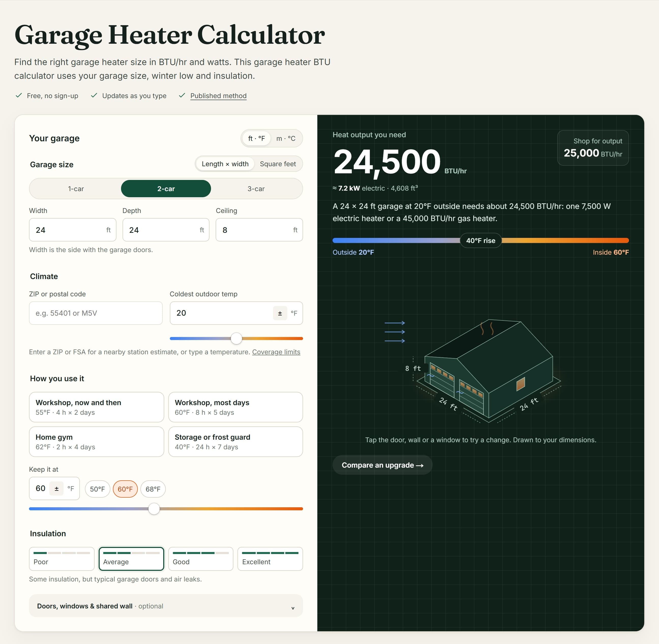Viewport: 659px width, 644px height.
Task: Select Excellent insulation level
Action: (x=270, y=559)
